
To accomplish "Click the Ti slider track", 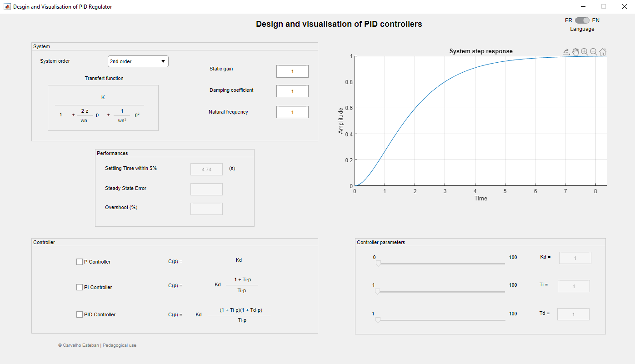I will pyautogui.click(x=440, y=292).
